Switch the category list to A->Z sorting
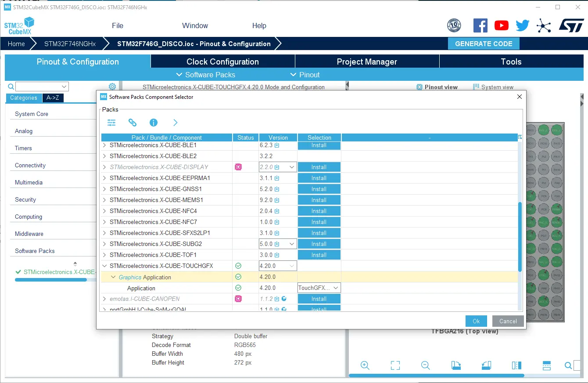Image resolution: width=588 pixels, height=383 pixels. click(x=53, y=98)
